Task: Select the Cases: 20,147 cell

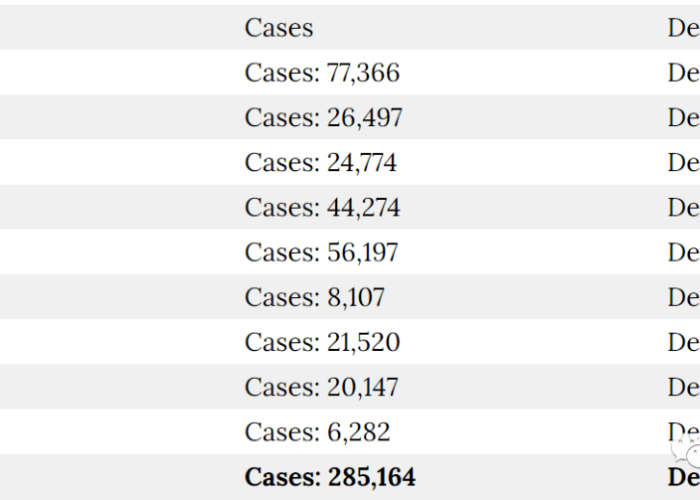Action: 321,388
